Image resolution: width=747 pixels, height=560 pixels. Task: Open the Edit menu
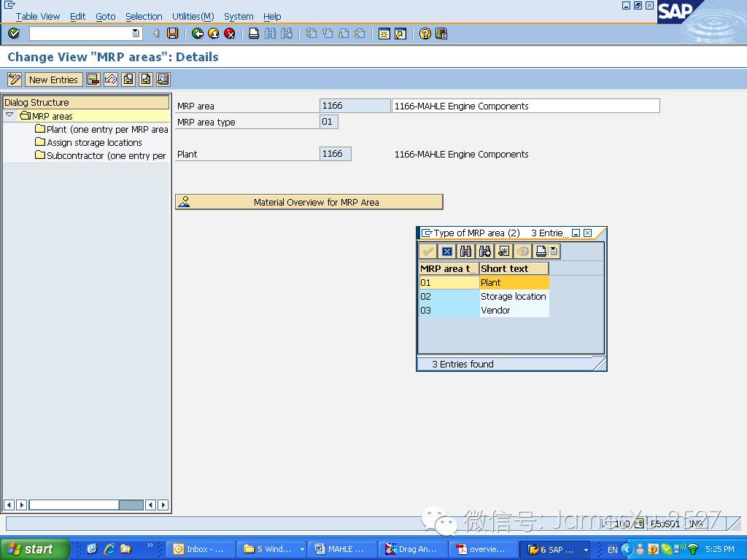pos(77,16)
